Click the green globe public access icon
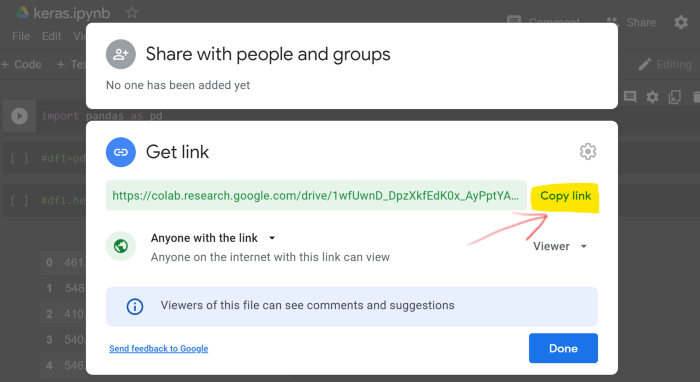The width and height of the screenshot is (700, 382). (121, 246)
